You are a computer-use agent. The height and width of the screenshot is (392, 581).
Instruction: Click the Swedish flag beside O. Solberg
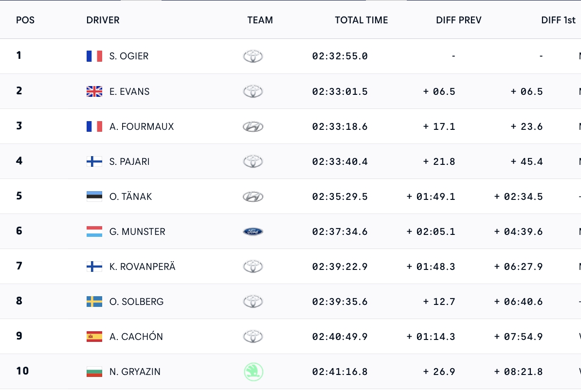pyautogui.click(x=94, y=302)
